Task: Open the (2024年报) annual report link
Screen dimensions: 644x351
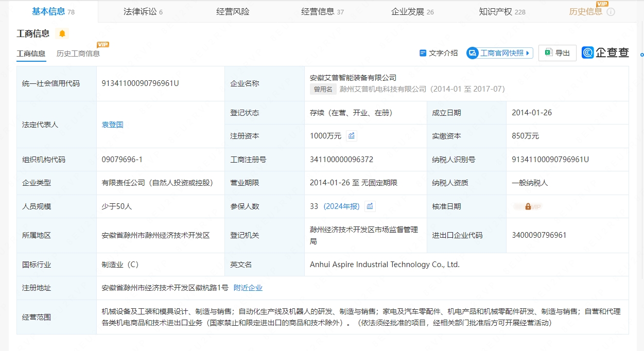Action: 341,206
